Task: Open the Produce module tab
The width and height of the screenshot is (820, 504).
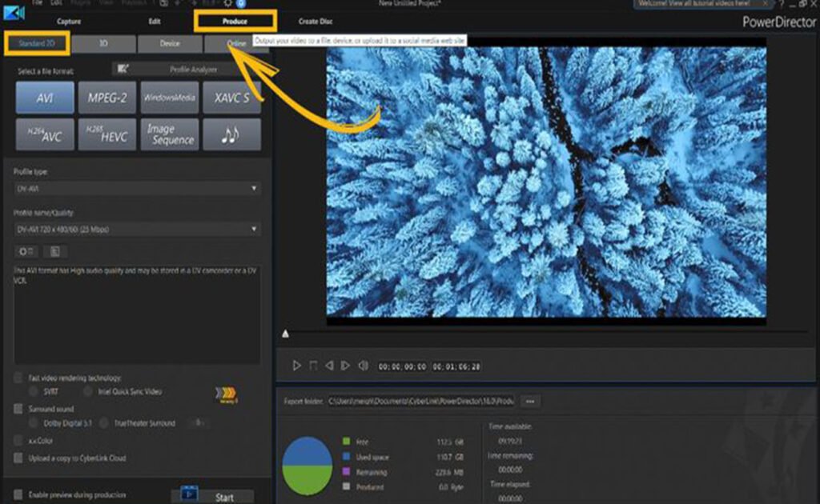Action: tap(235, 22)
